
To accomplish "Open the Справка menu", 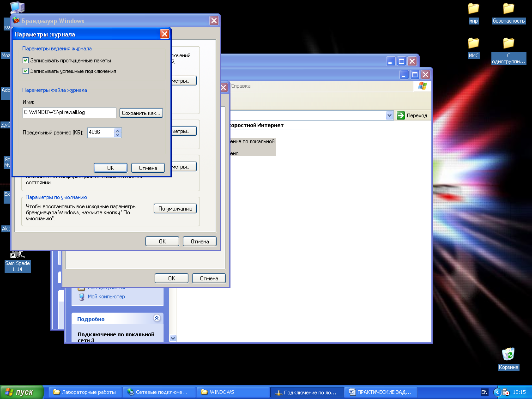I will coord(241,86).
